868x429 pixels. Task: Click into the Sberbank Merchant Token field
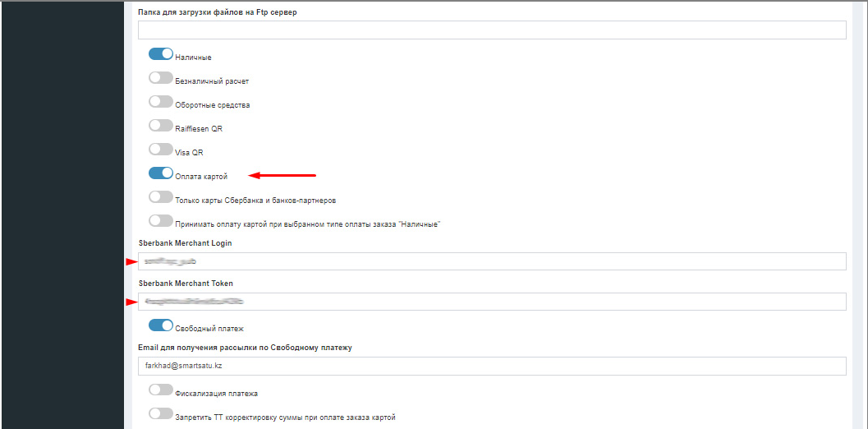(491, 302)
